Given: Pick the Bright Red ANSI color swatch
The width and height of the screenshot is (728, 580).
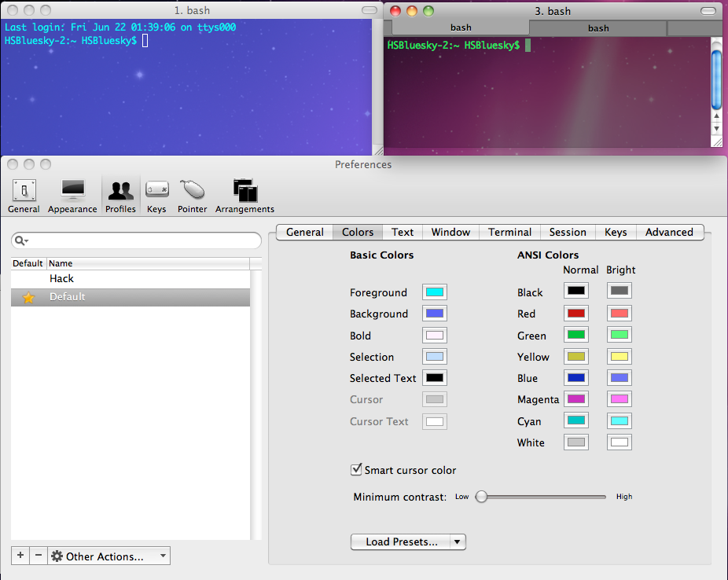Looking at the screenshot, I should coord(619,314).
